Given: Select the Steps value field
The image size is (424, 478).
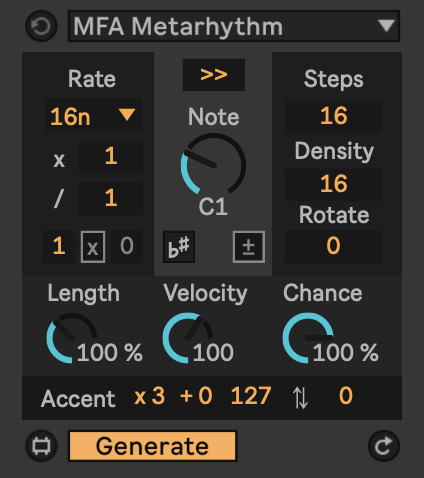Looking at the screenshot, I should (333, 116).
